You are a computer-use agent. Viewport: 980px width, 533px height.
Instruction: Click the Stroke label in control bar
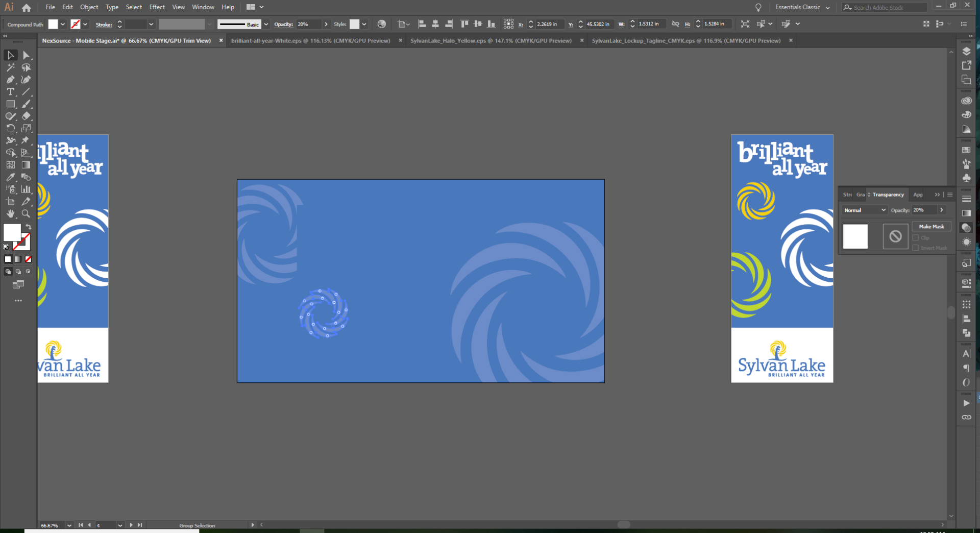pyautogui.click(x=104, y=25)
